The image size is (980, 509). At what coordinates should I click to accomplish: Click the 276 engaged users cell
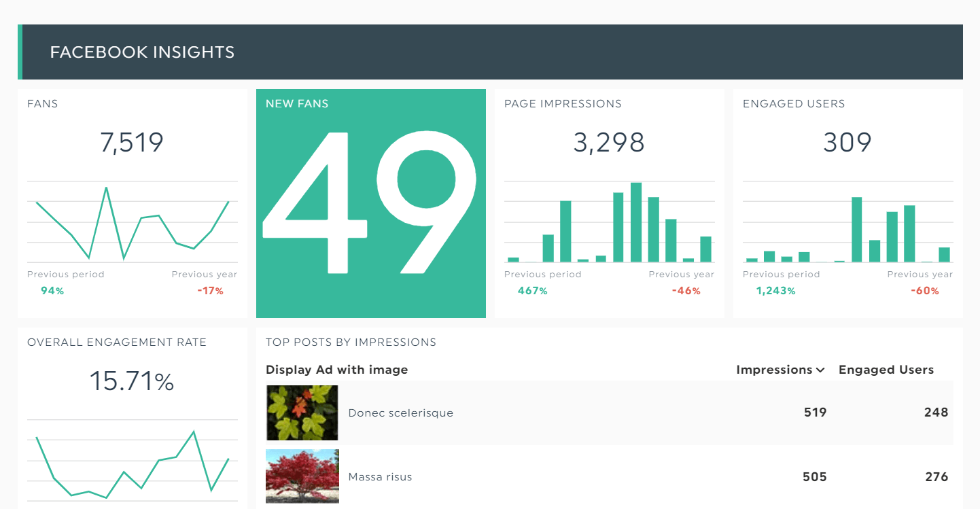click(x=937, y=477)
